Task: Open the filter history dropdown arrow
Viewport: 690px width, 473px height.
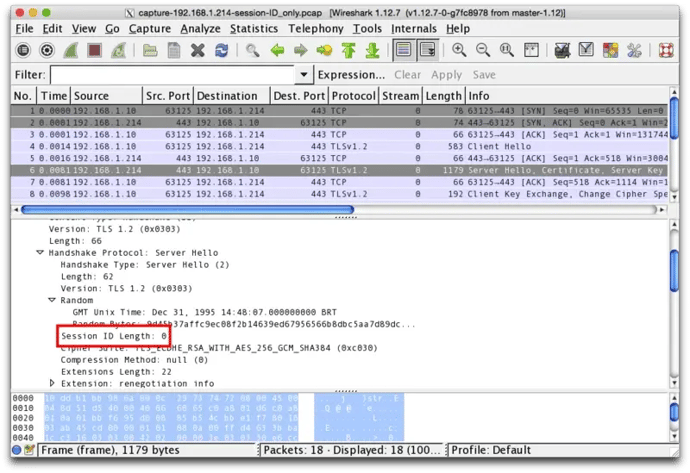Action: (x=304, y=75)
